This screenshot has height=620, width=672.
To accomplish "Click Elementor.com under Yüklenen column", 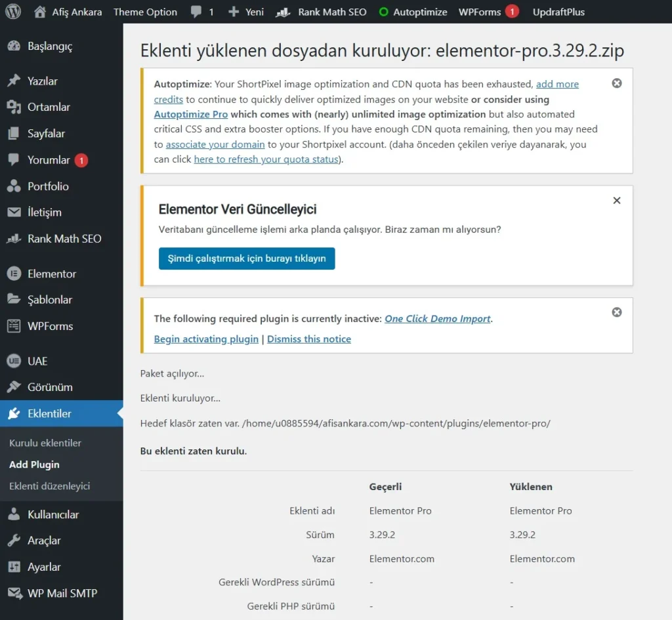I will pos(541,559).
